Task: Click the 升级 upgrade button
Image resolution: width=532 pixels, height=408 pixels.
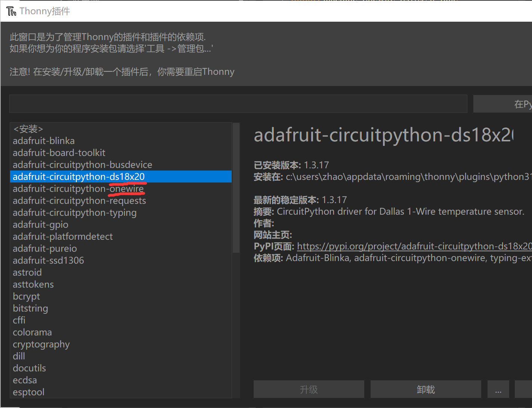Action: 309,389
